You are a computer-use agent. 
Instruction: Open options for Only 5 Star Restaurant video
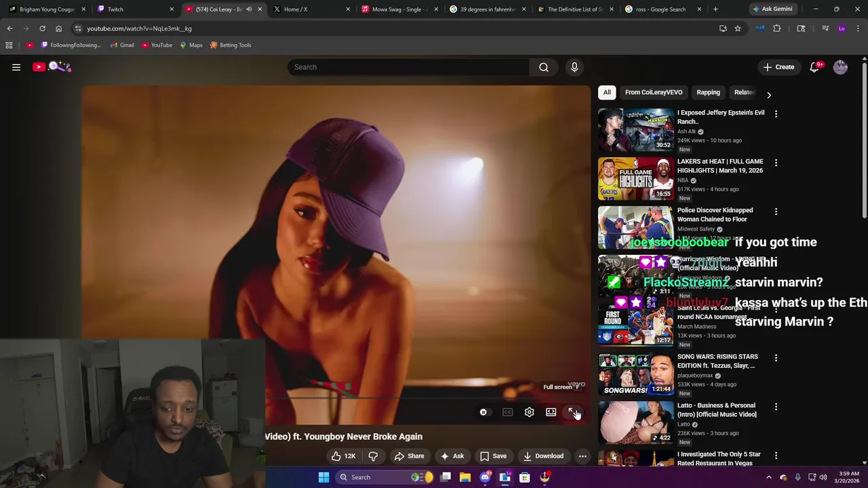(x=776, y=455)
